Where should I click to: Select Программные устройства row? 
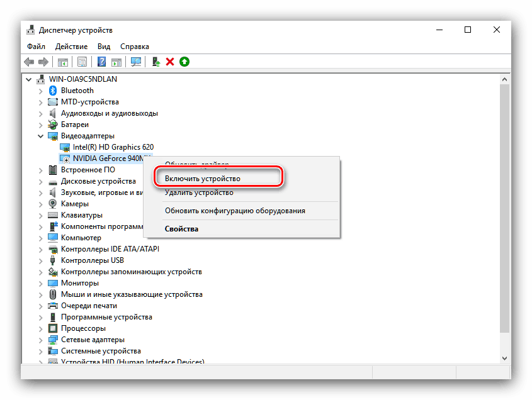pyautogui.click(x=106, y=317)
